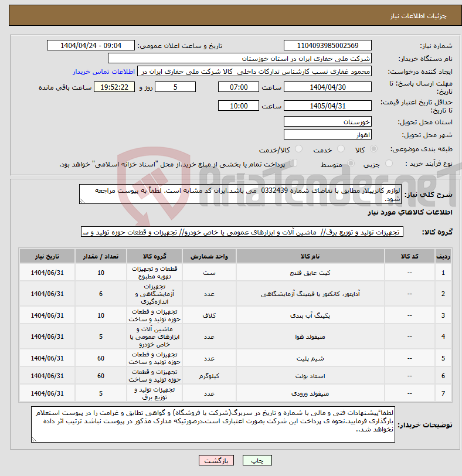Viewport: 462px width, 476px height.
Task: Click item name آداپتور، کانکتور یا فیتینگ آزمایشگاهی
Action: [310, 294]
